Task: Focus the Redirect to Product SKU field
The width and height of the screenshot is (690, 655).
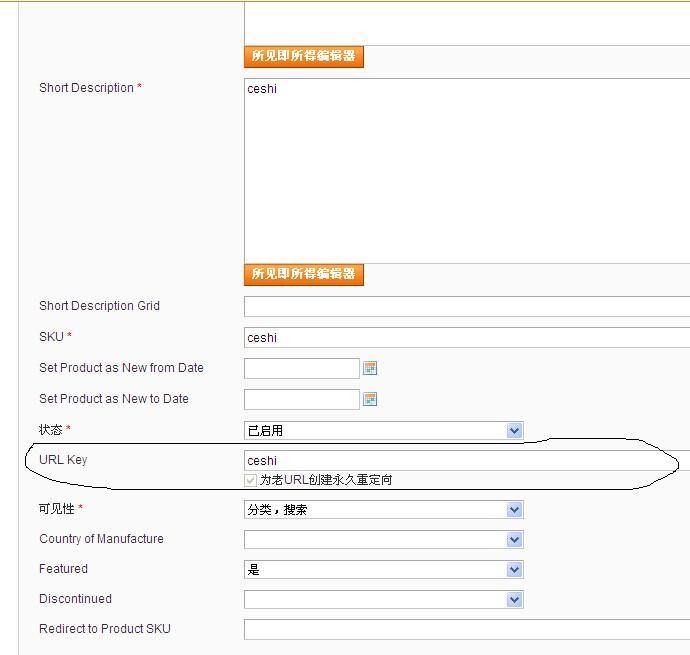Action: (466, 630)
